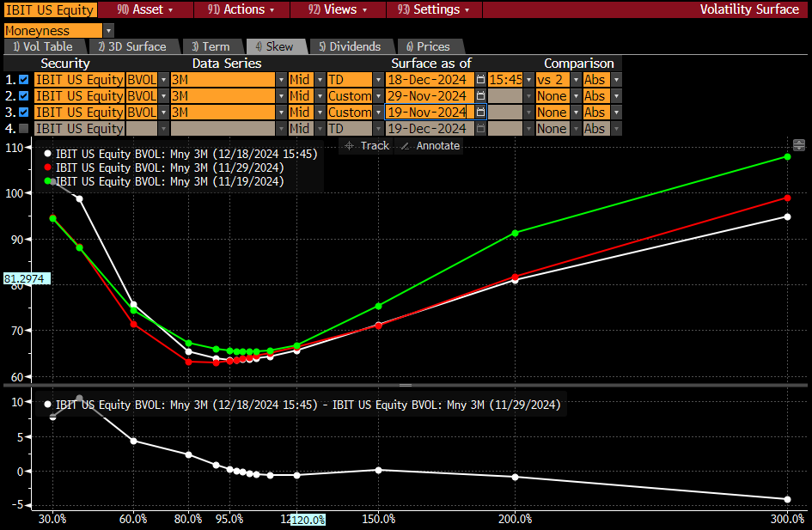Image resolution: width=812 pixels, height=530 pixels.
Task: Open calendar picker for 18-Dec-2024 date
Action: pyautogui.click(x=480, y=80)
